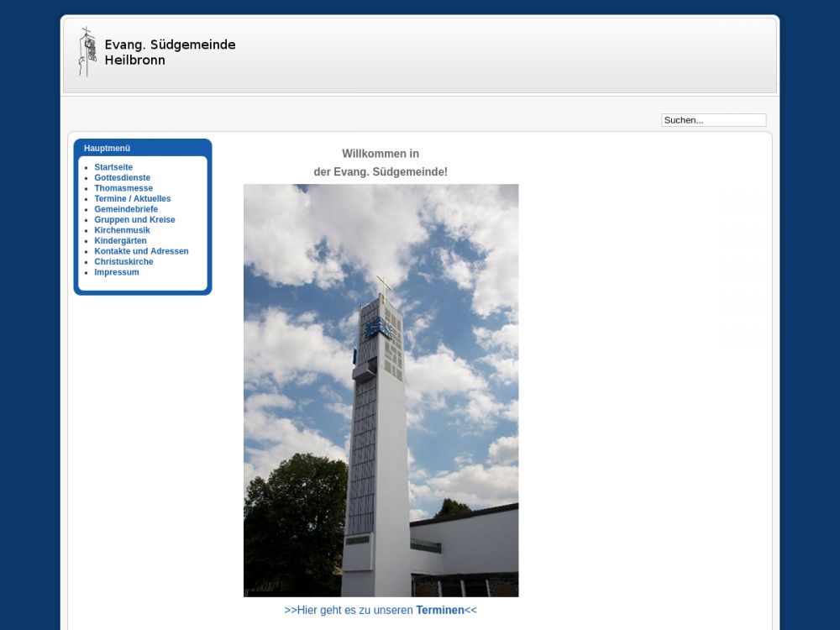Open Gemeindebriefe from the main menu
The width and height of the screenshot is (840, 630).
pos(126,209)
